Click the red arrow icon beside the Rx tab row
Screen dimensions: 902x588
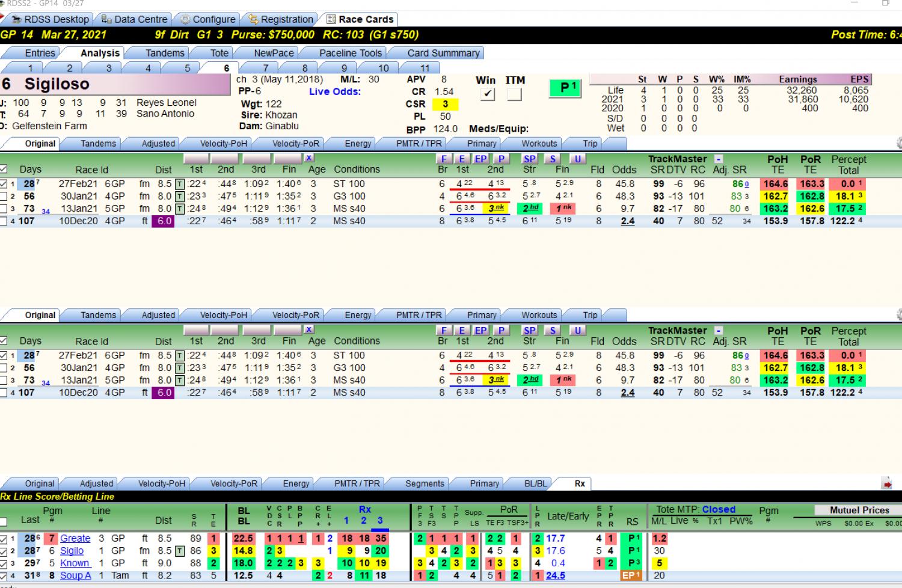point(887,483)
